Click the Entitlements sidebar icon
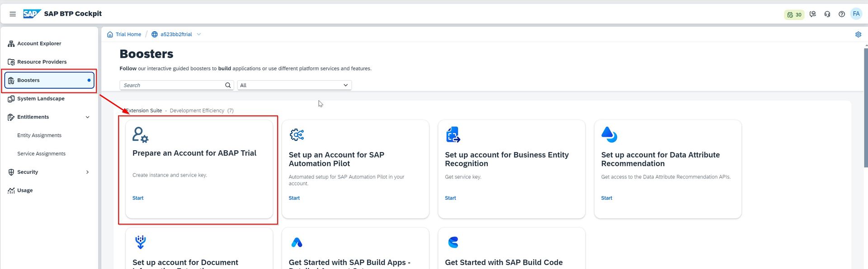Viewport: 868px width, 269px height. 11,117
